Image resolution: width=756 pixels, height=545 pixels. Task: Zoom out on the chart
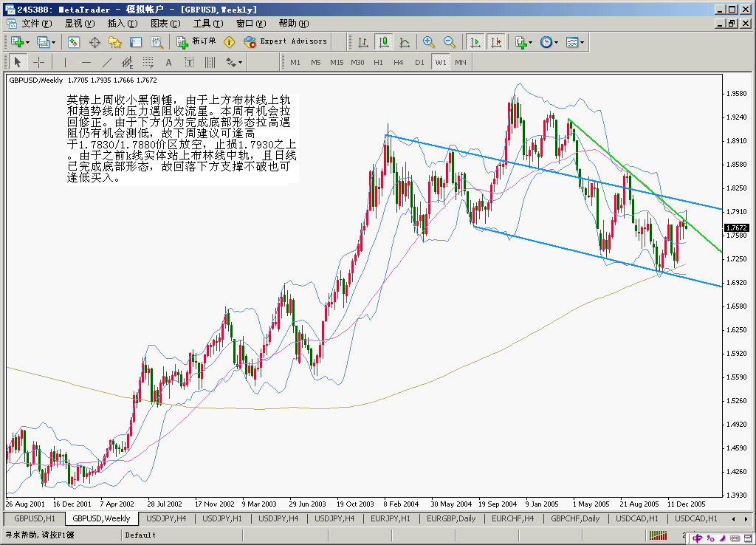(x=449, y=42)
